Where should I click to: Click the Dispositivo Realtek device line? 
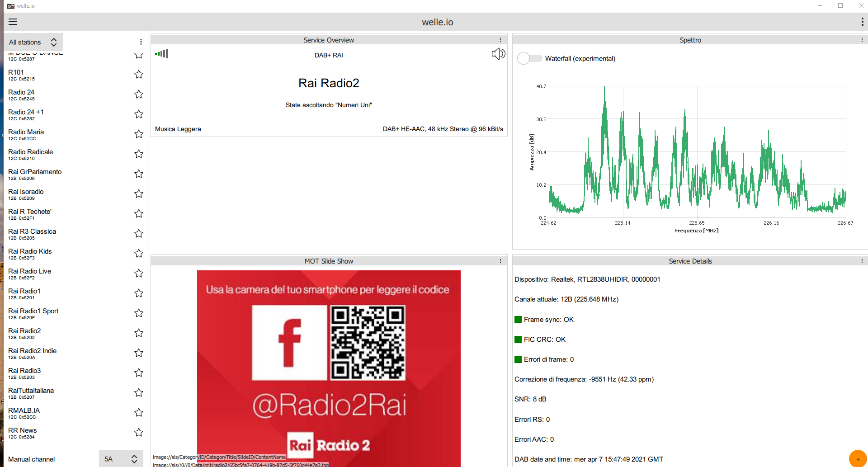[587, 279]
